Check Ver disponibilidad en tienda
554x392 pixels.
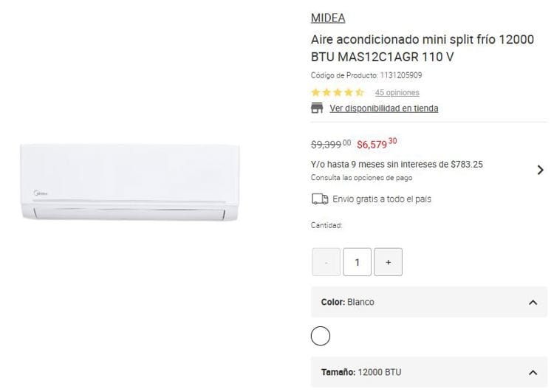tap(384, 109)
